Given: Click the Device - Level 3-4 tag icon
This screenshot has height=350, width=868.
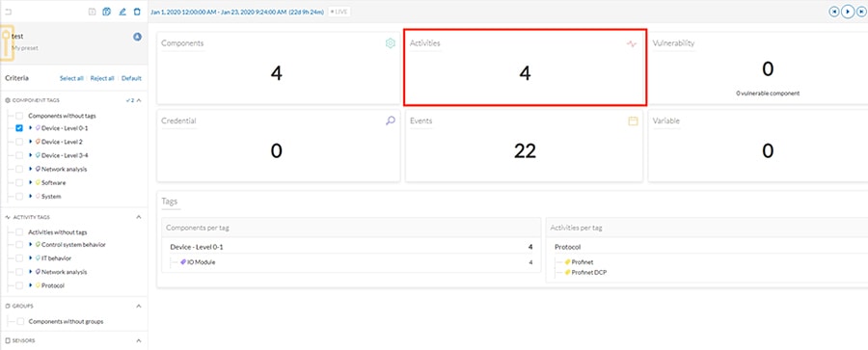Looking at the screenshot, I should point(38,155).
